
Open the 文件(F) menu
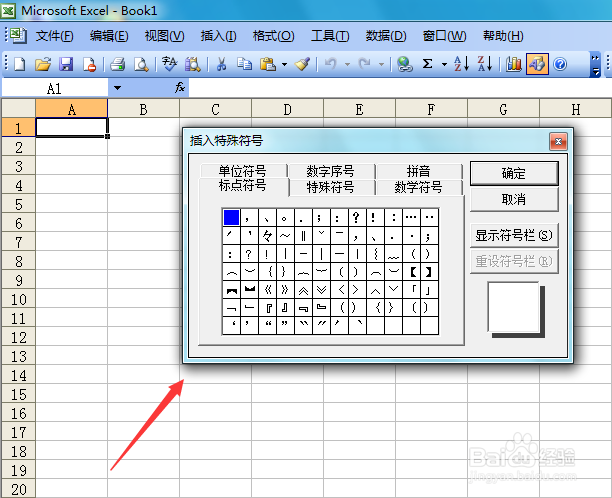point(55,36)
